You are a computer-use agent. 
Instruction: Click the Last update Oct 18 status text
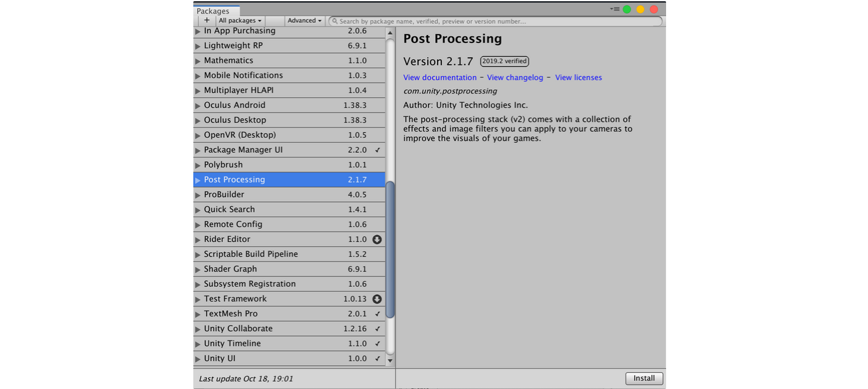246,379
